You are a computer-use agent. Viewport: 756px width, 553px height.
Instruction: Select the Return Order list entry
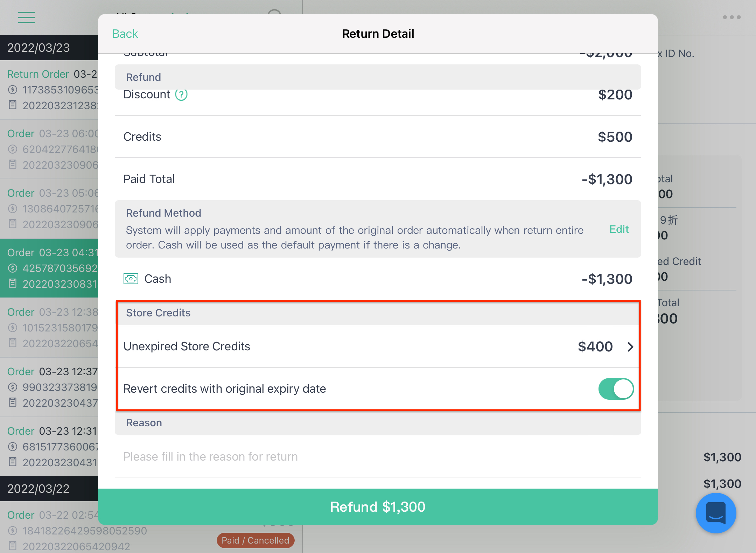click(x=49, y=90)
